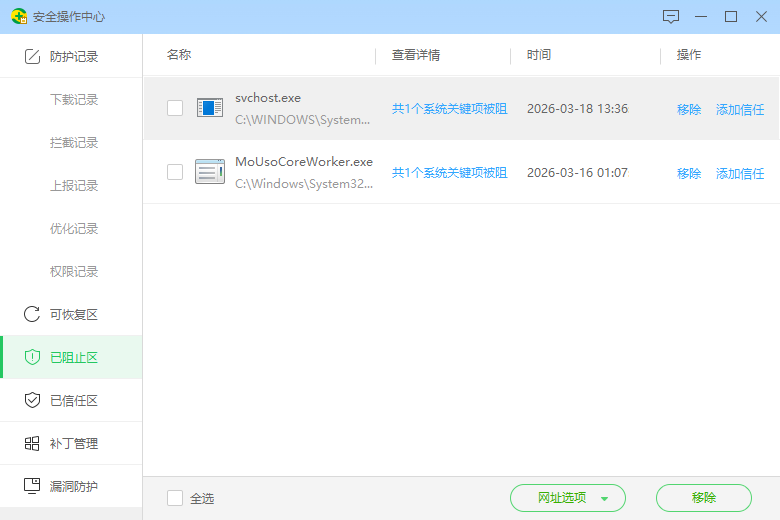Click the 补丁管理 grid icon
The image size is (780, 520).
click(32, 443)
